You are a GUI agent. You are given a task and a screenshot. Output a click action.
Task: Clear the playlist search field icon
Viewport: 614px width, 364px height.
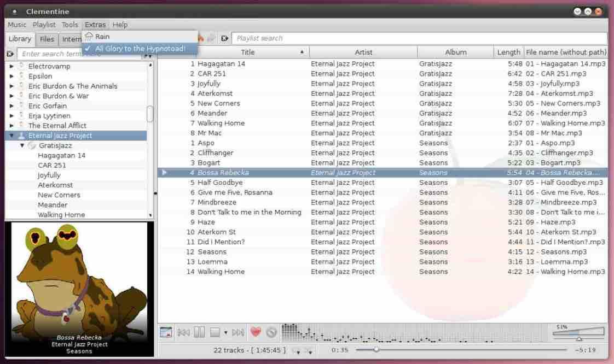point(225,38)
